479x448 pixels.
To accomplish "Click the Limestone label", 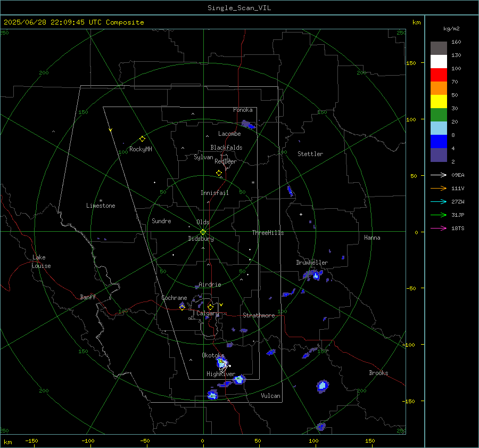I will click(101, 206).
